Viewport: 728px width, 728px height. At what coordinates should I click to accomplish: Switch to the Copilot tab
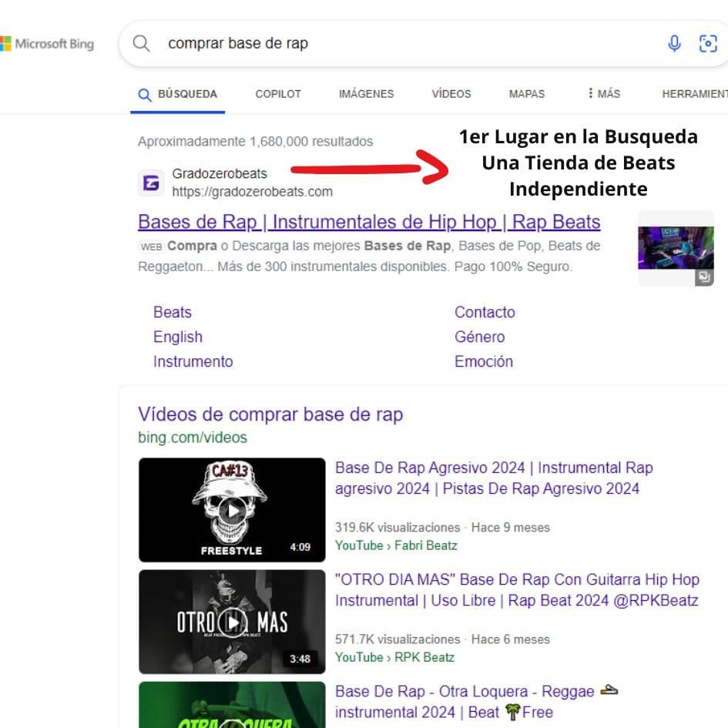[278, 94]
